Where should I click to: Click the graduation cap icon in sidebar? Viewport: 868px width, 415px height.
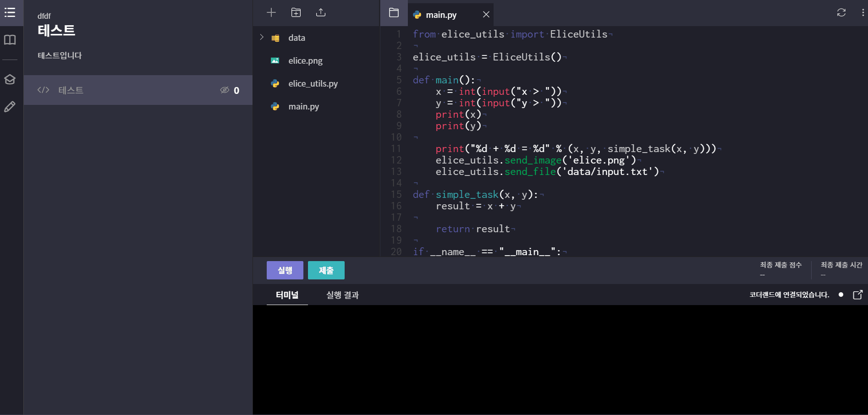10,80
